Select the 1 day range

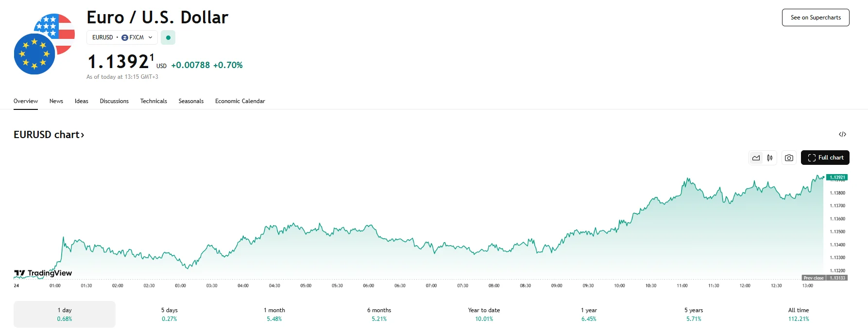[65, 314]
